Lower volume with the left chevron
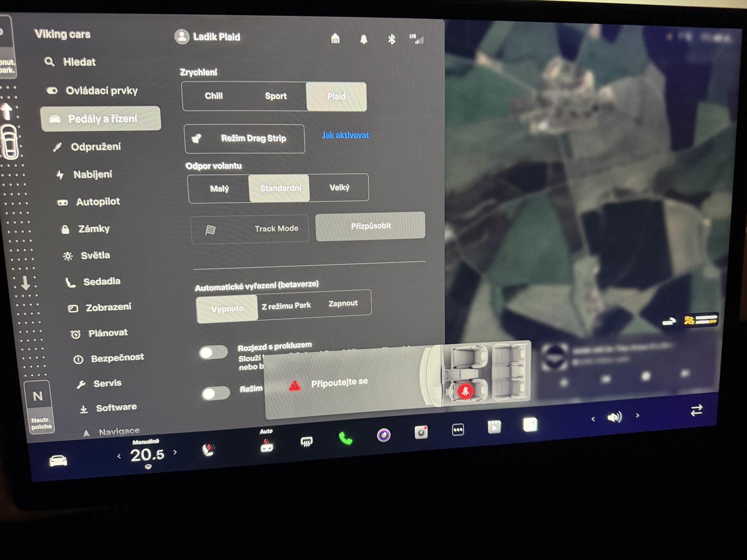This screenshot has height=560, width=747. point(593,419)
